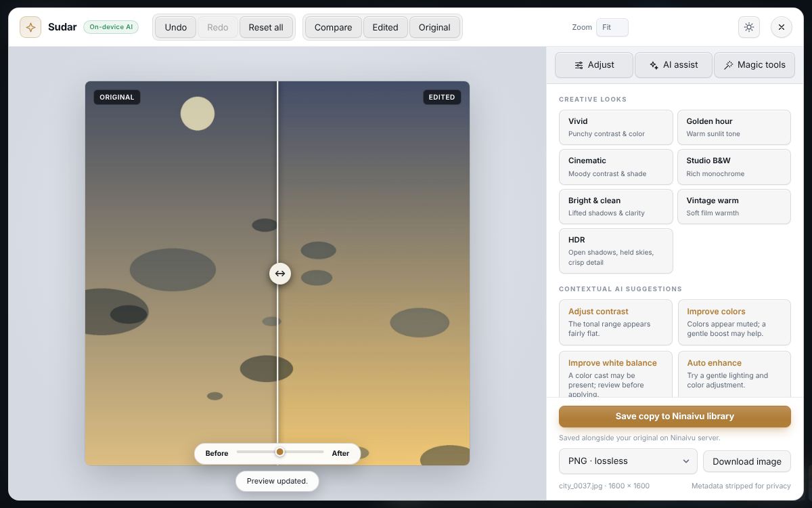The width and height of the screenshot is (812, 508).
Task: Select the Improve white balance suggestion
Action: [x=616, y=374]
